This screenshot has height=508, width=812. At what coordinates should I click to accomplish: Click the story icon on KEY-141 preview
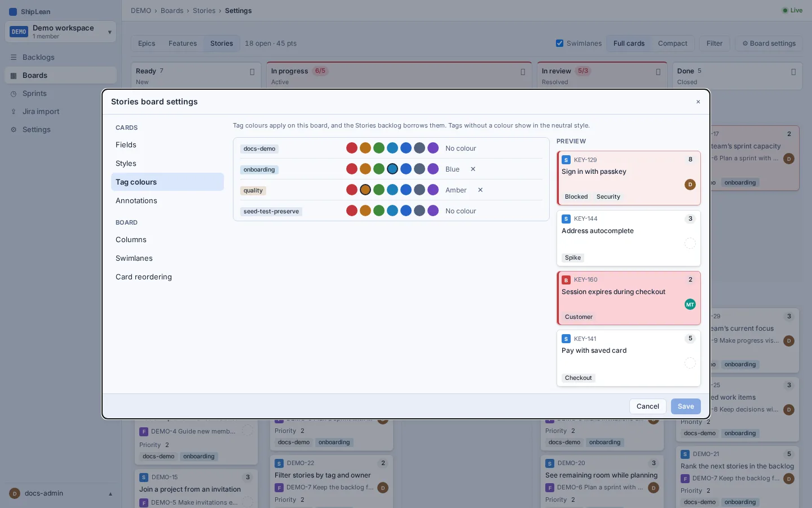coord(566,339)
